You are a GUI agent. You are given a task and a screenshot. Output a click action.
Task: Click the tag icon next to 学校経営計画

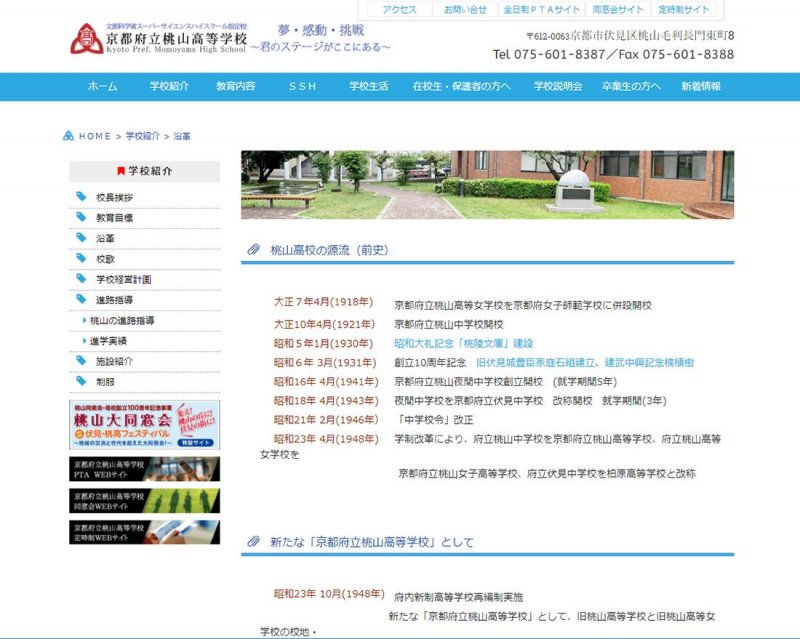click(81, 279)
